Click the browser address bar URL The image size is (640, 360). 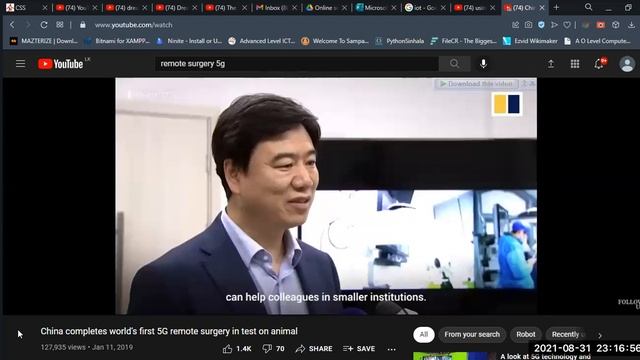click(133, 25)
